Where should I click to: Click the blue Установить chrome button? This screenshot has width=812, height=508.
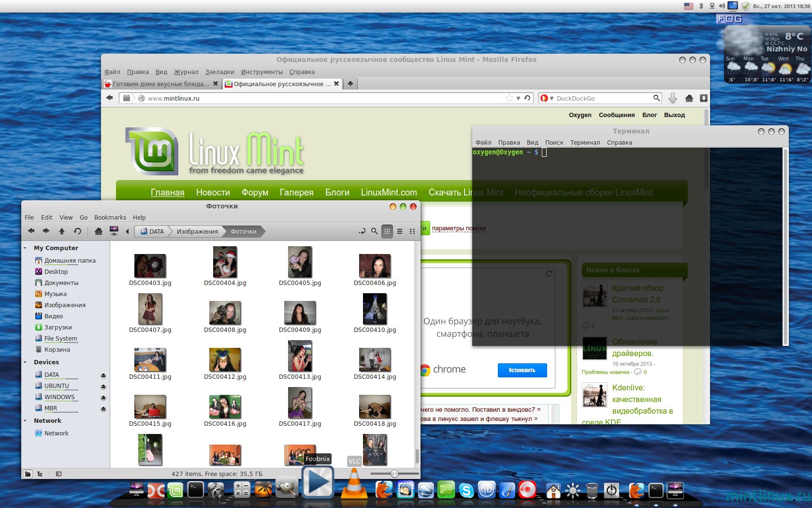click(522, 370)
